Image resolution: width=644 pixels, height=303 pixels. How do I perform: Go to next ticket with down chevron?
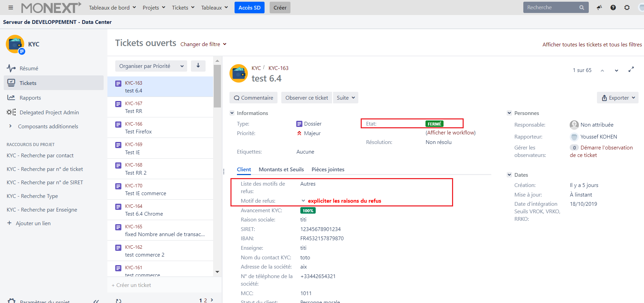616,70
